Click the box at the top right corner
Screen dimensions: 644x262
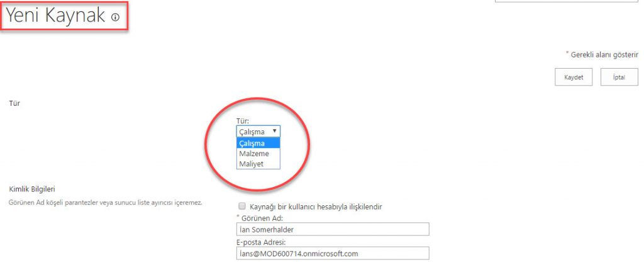566,2
